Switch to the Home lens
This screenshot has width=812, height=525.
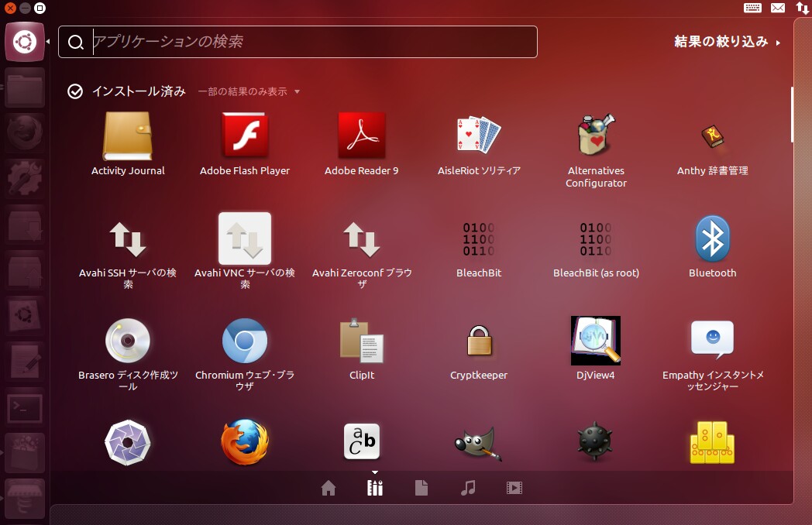click(329, 488)
